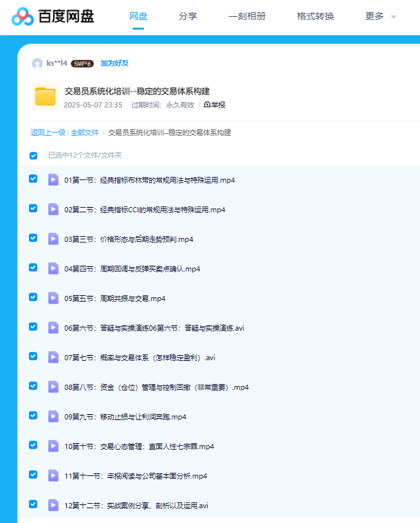
Task: Click the video icon for 05第五节 file
Action: 54,298
